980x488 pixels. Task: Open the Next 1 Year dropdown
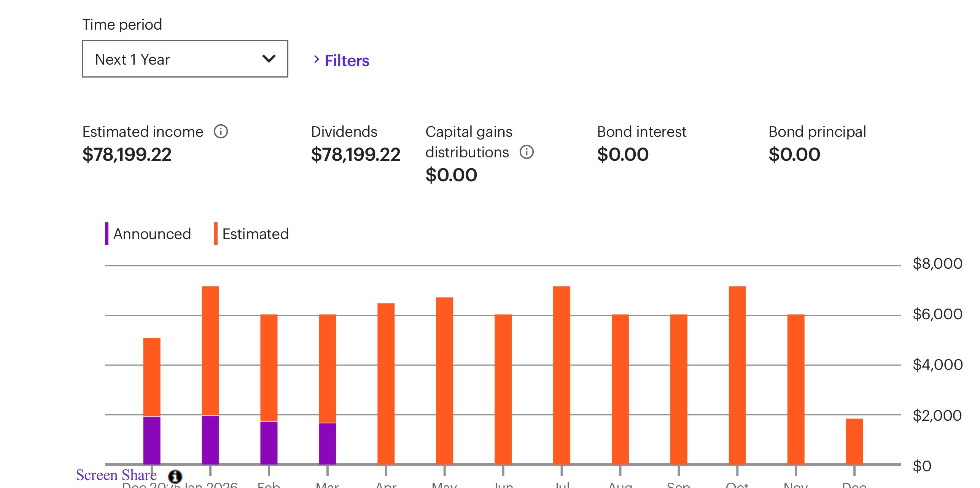click(x=185, y=59)
